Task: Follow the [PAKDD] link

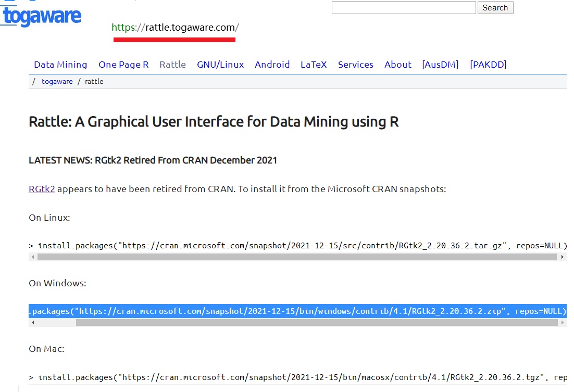Action: click(488, 65)
